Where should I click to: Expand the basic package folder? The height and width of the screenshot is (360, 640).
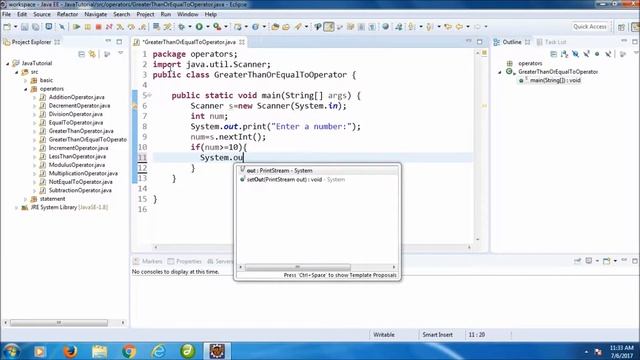(25, 80)
